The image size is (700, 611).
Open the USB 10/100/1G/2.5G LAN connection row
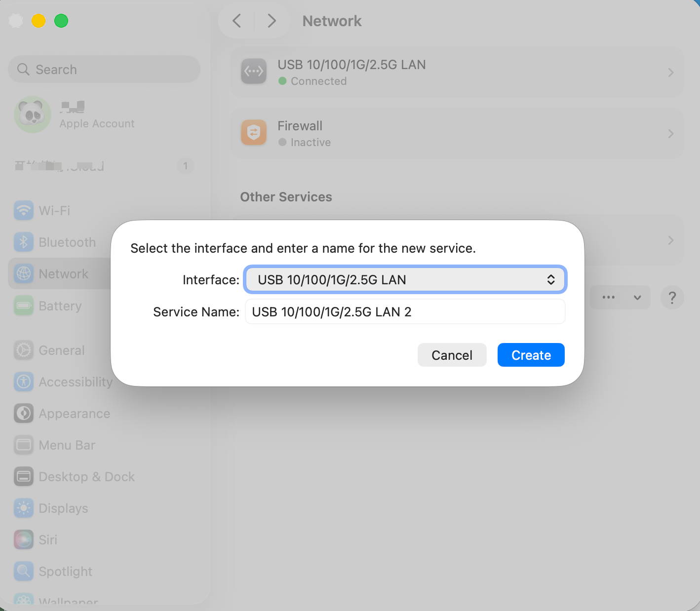point(457,72)
